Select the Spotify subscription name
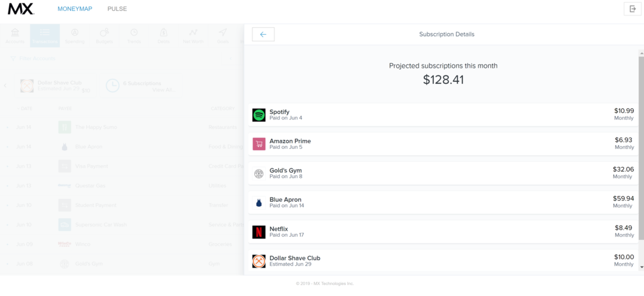The width and height of the screenshot is (644, 296). tap(279, 112)
